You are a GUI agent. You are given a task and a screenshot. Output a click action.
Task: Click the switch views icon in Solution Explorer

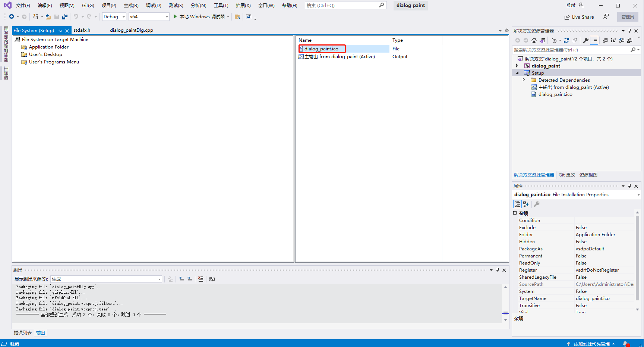(x=542, y=40)
